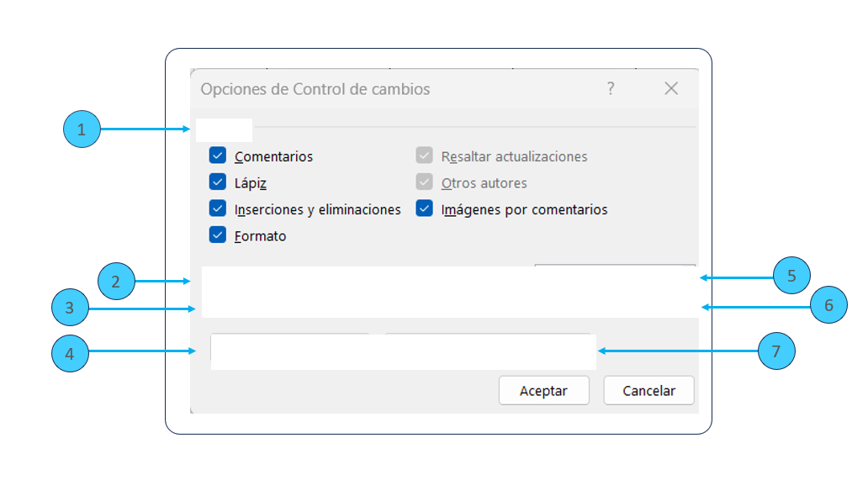Select callout circle number 4
The height and width of the screenshot is (480, 868).
[x=70, y=354]
